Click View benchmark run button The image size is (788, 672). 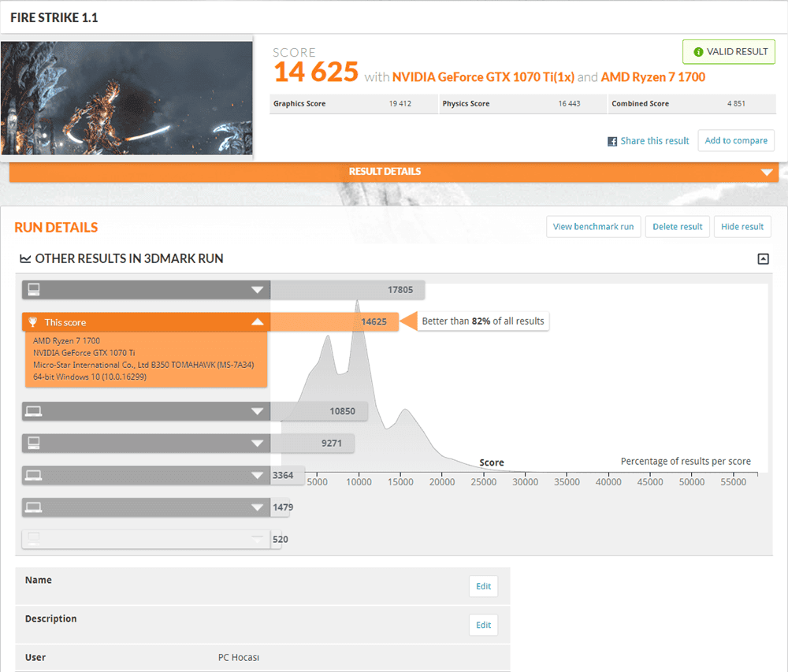(593, 227)
